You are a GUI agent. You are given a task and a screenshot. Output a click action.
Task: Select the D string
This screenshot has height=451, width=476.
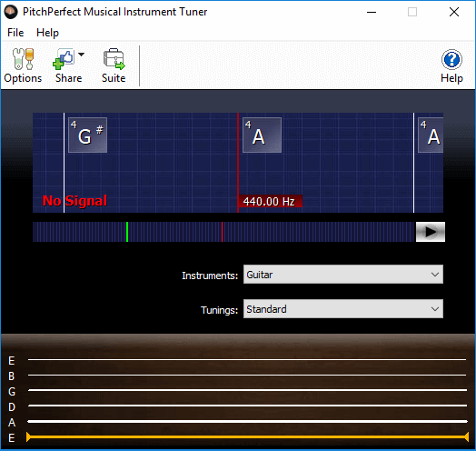247,406
